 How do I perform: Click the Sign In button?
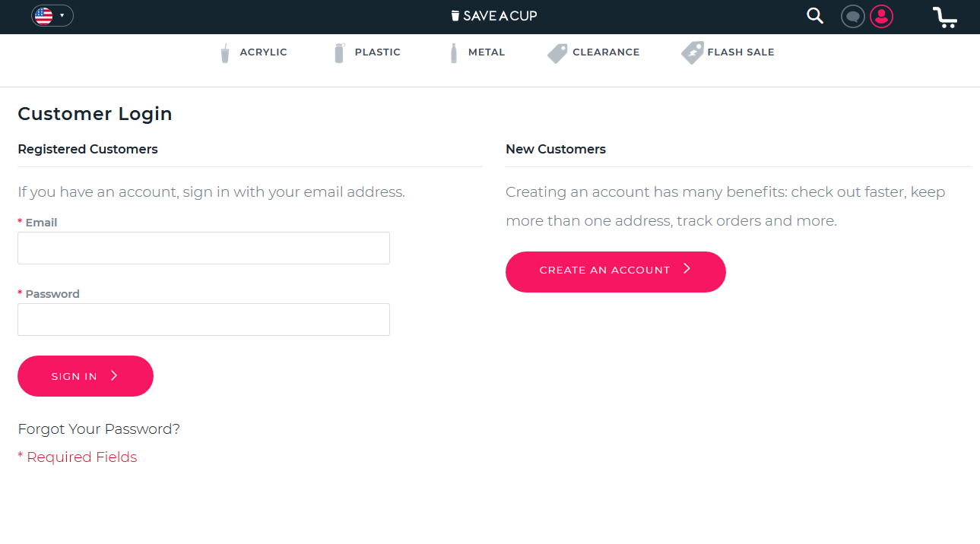tap(85, 376)
